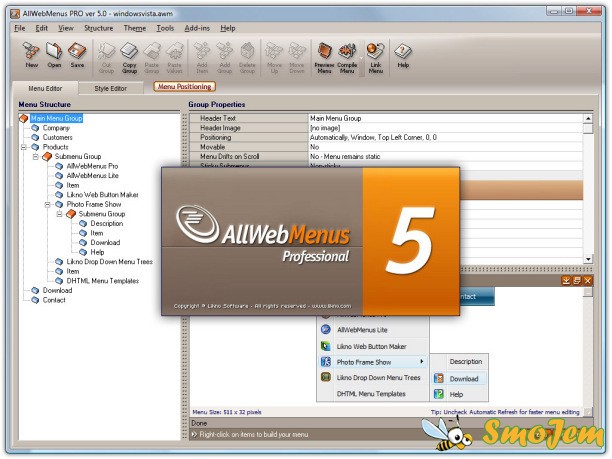Select Main Menu Group tree node
The height and width of the screenshot is (459, 612).
[56, 118]
